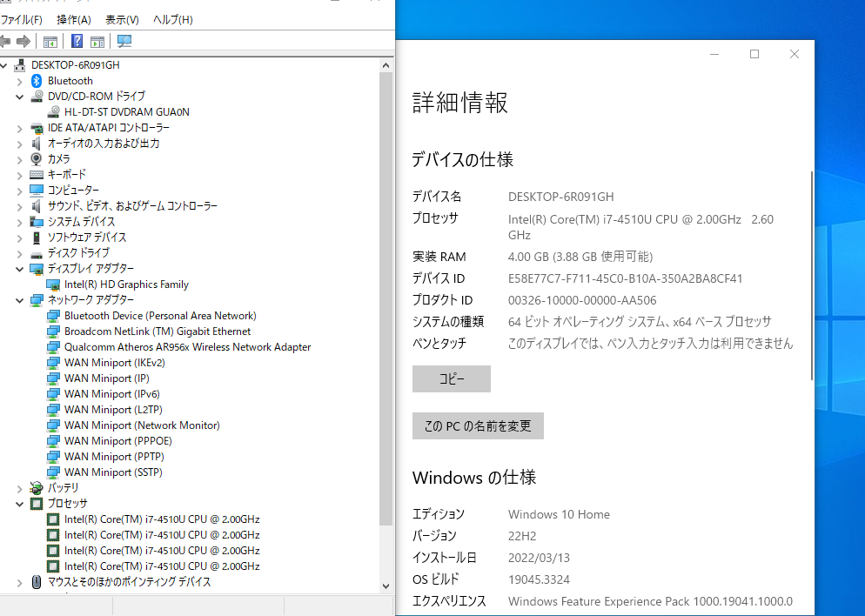Click the システム デバイス folder icon
Image resolution: width=865 pixels, height=616 pixels.
coord(37,222)
